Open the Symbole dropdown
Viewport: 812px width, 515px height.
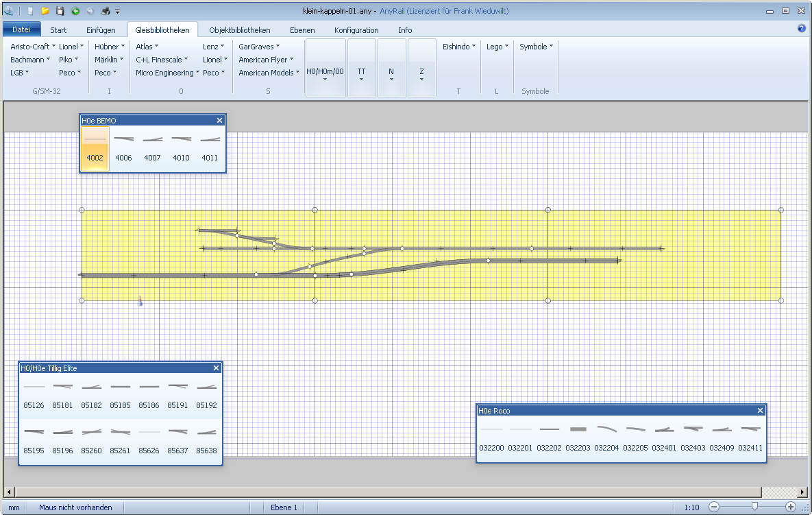point(536,47)
